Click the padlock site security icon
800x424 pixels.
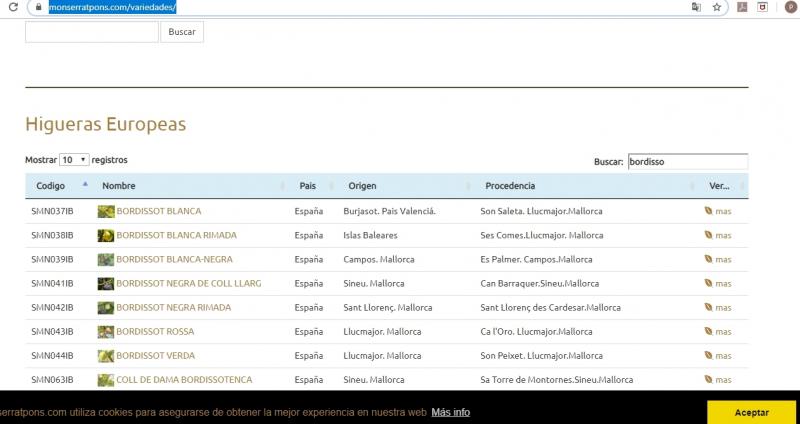[x=38, y=7]
